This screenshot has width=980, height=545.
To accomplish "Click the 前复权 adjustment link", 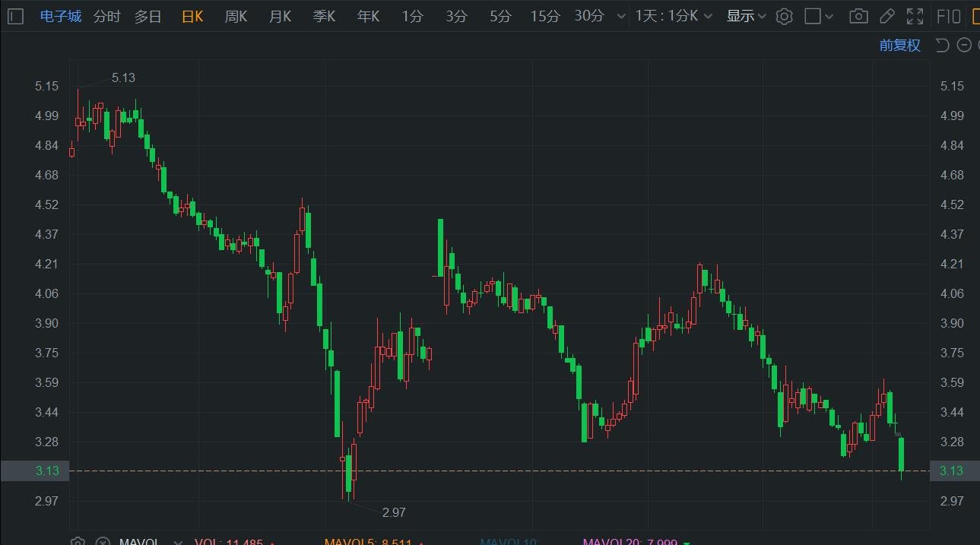I will [x=899, y=46].
